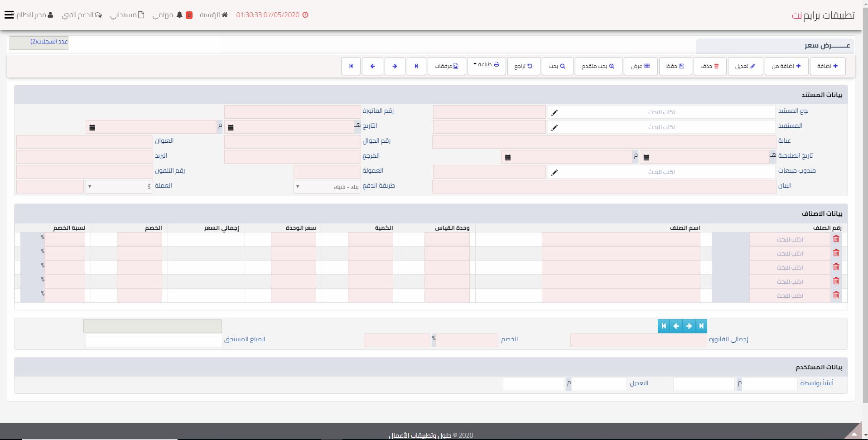The image size is (868, 440).
Task: Click the حفظ save button
Action: click(x=675, y=66)
